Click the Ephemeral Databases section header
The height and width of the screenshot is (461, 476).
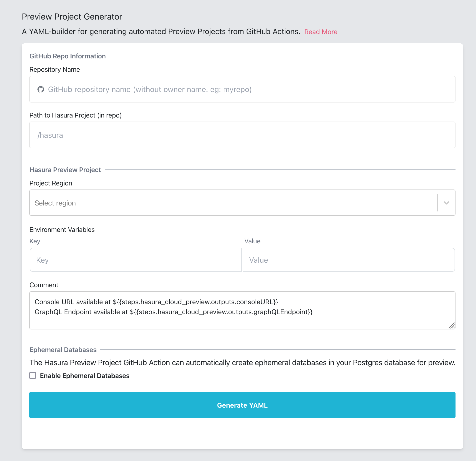click(63, 350)
